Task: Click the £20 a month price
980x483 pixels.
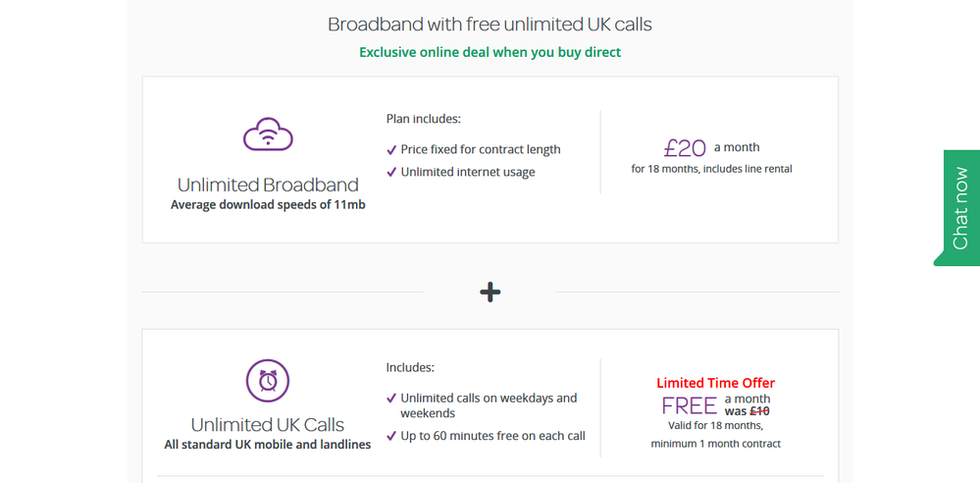Action: point(686,148)
